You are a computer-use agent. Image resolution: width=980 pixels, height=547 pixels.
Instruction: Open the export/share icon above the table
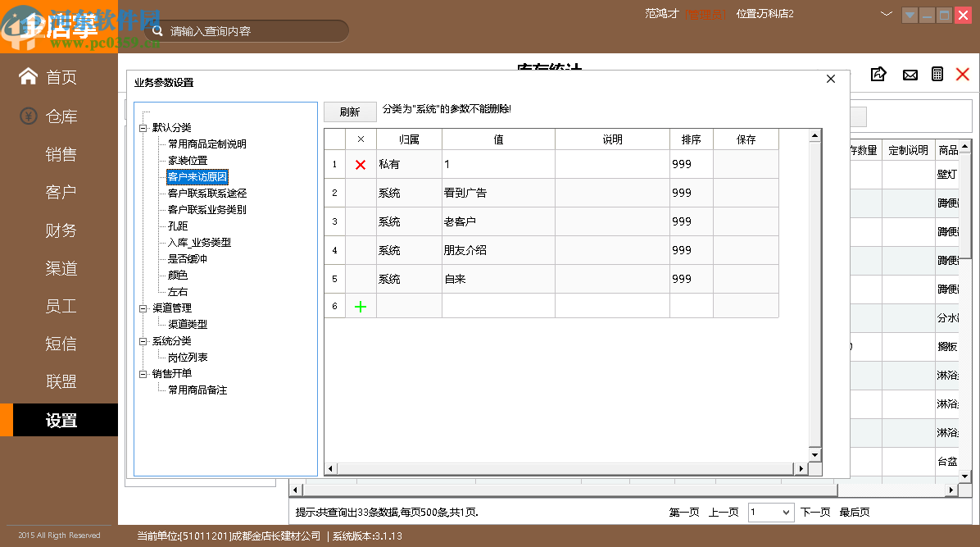click(878, 74)
